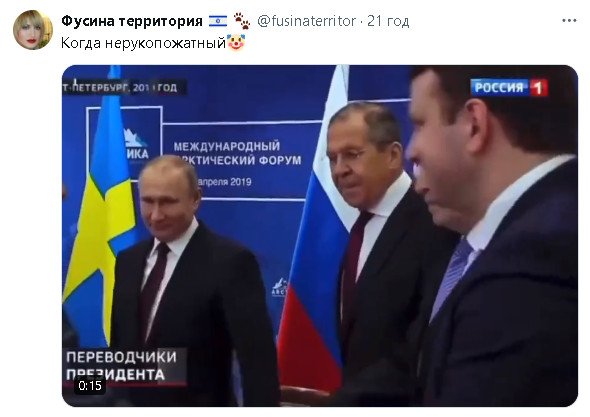The width and height of the screenshot is (590, 417).
Task: Click the striped blue tie in the foreground
Action: 452,277
